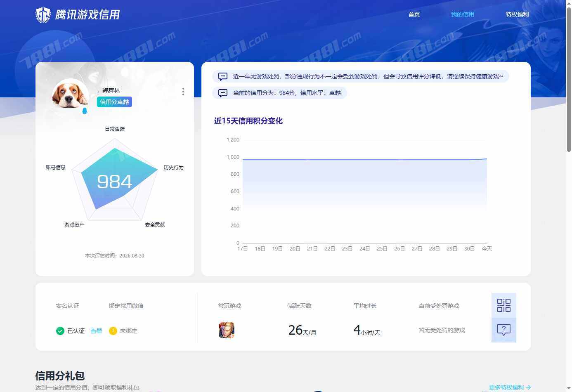The width and height of the screenshot is (572, 392).
Task: Click the 安全贡献 radar label
Action: [155, 224]
